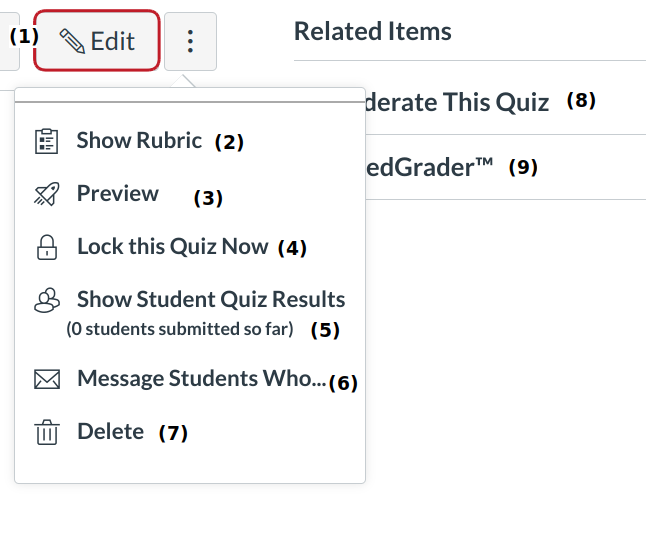This screenshot has height=536, width=646.
Task: Open the Show Student Quiz Results label
Action: [x=211, y=300]
